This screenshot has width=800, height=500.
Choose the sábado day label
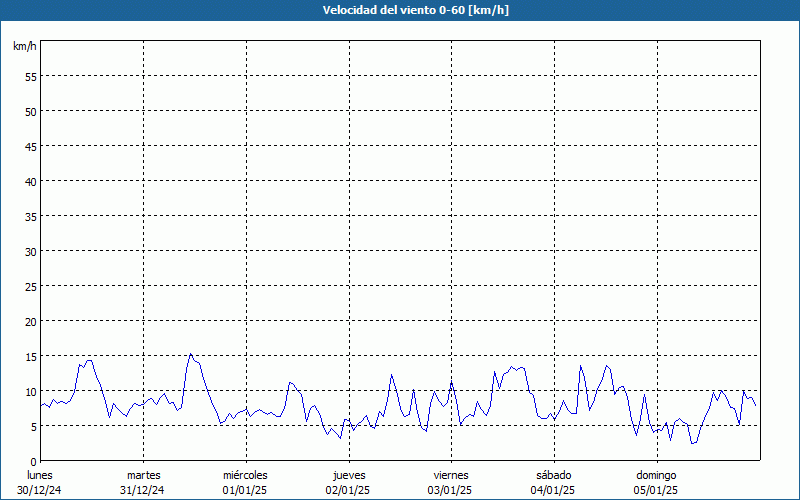click(x=553, y=475)
